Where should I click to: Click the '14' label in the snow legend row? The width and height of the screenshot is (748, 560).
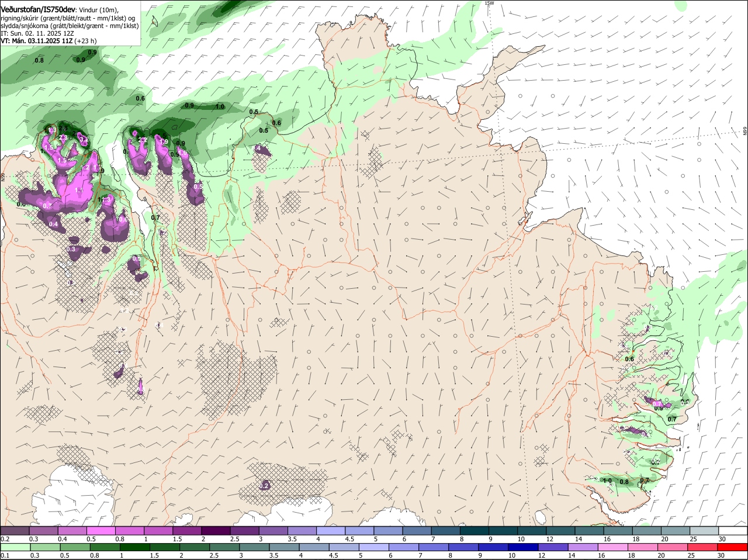click(578, 539)
